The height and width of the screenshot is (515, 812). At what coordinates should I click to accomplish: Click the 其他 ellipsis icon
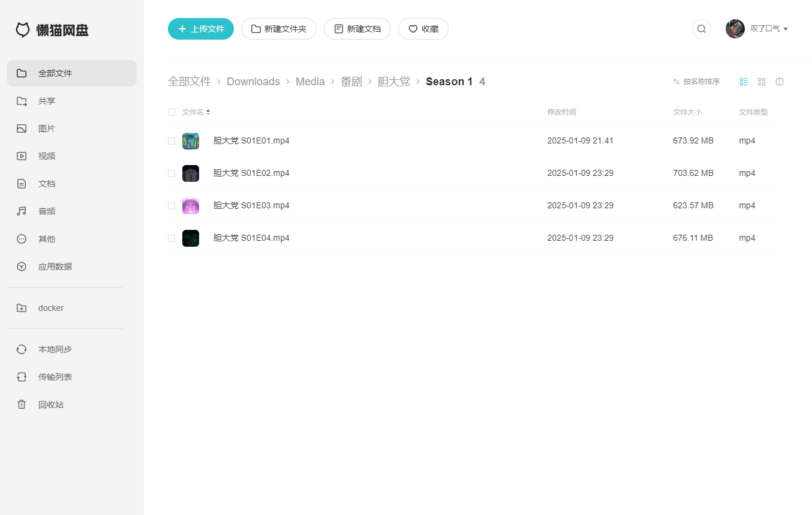[22, 239]
